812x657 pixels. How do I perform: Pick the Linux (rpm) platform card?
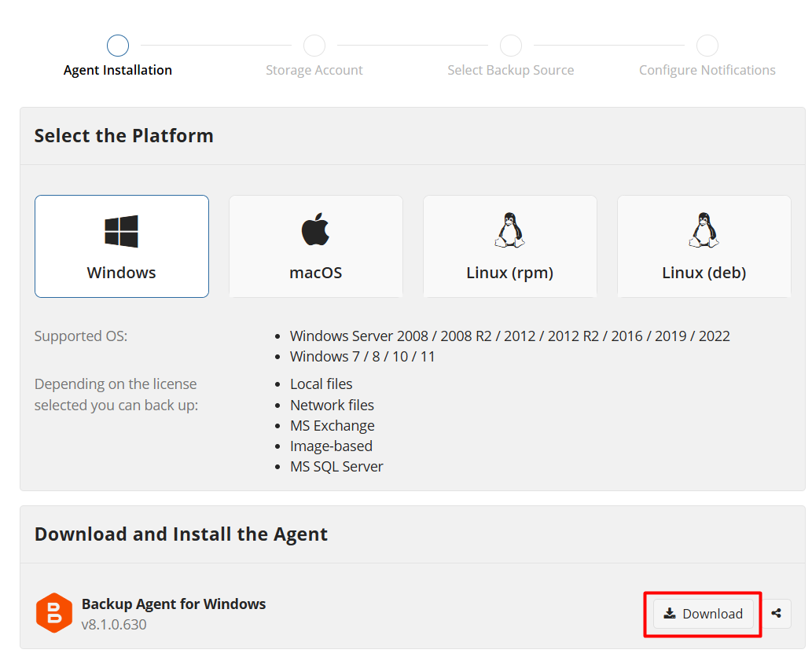click(x=510, y=246)
